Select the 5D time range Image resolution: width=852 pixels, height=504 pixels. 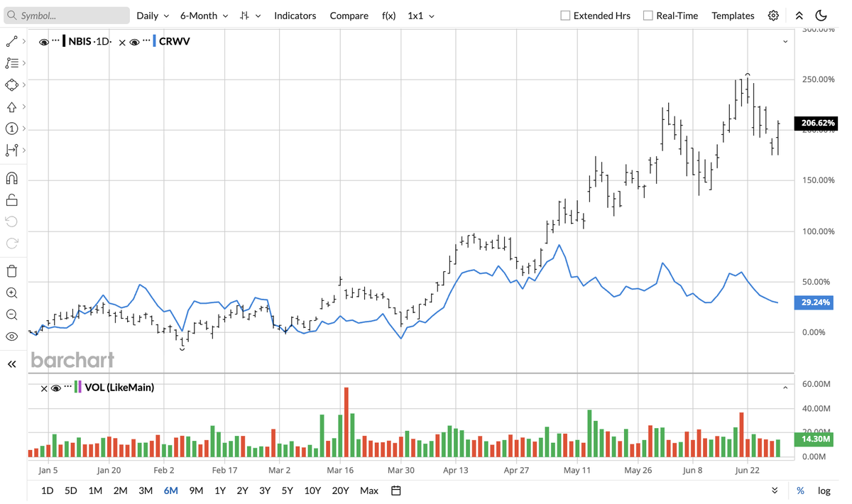tap(70, 491)
